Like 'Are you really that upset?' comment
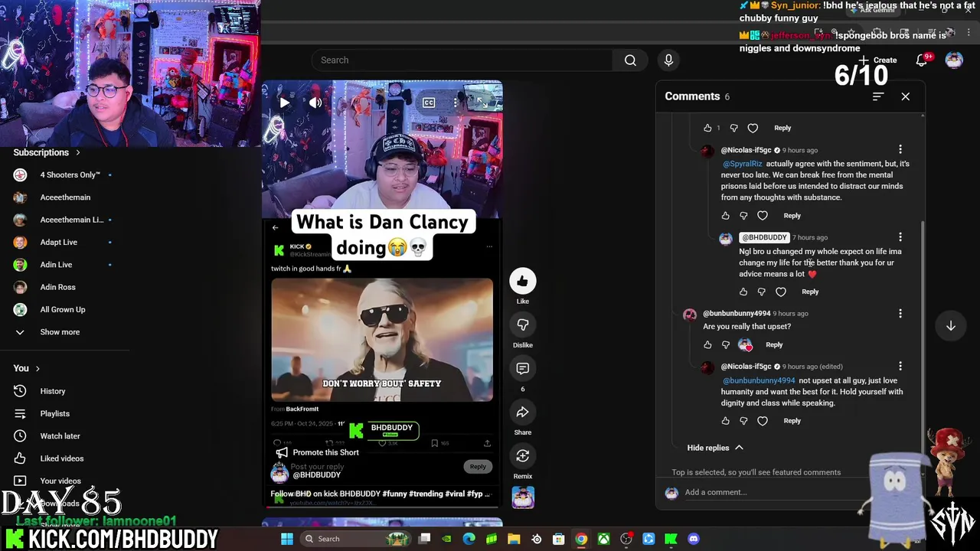980x551 pixels. coord(707,344)
